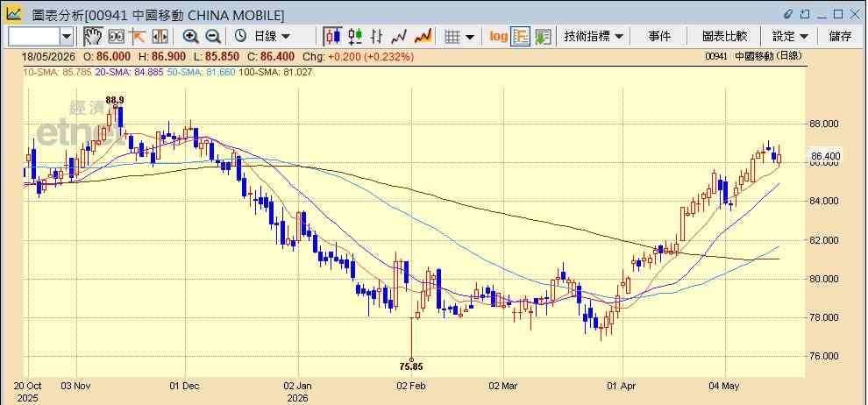Click the paperclip pin icon in the title bar
This screenshot has width=868, height=405.
788,14
